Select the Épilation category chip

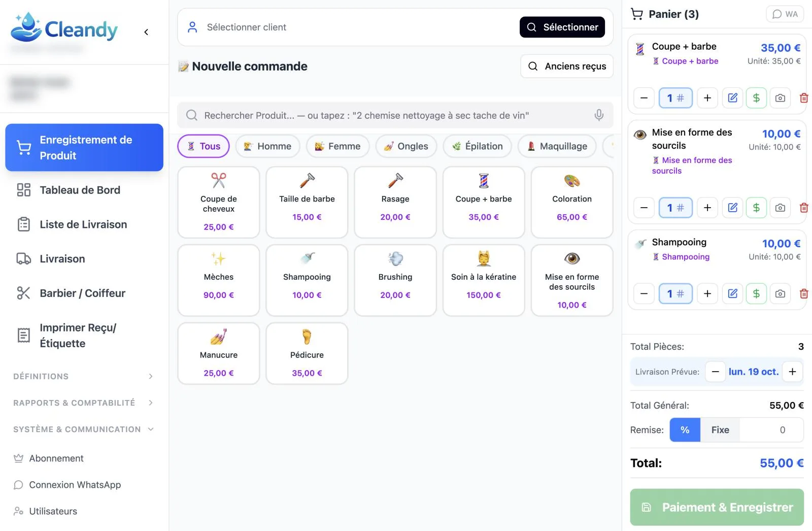point(478,146)
